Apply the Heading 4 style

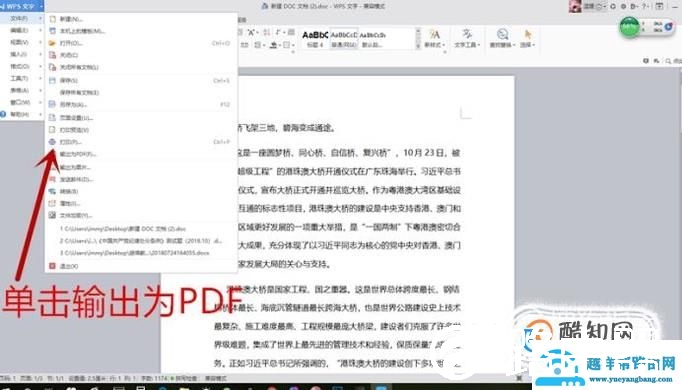pos(315,39)
